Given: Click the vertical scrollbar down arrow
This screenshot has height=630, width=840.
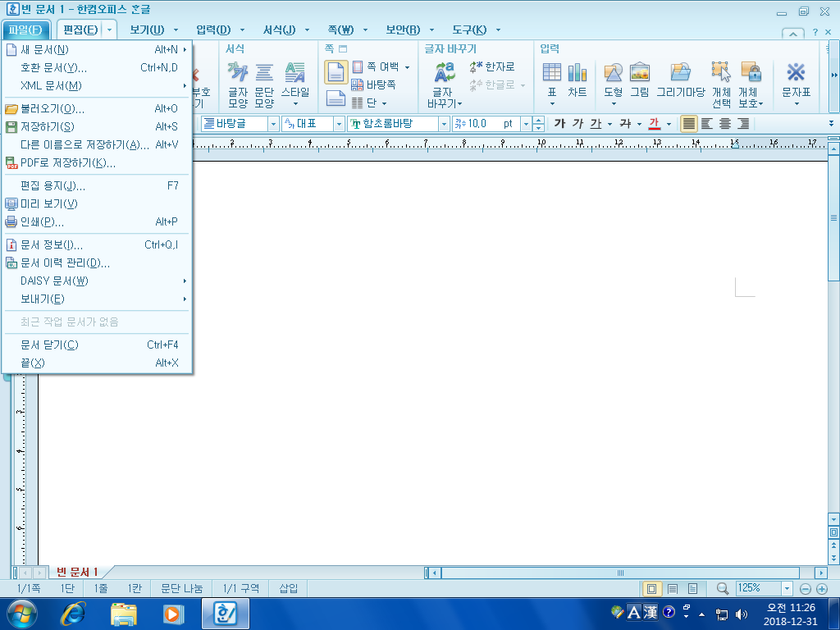Looking at the screenshot, I should pos(833,519).
